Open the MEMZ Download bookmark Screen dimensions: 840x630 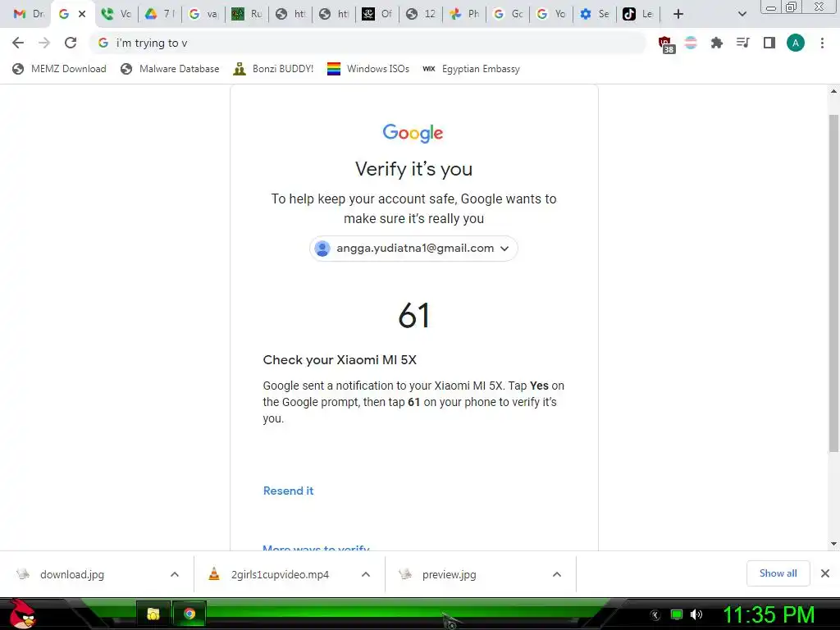coord(59,69)
